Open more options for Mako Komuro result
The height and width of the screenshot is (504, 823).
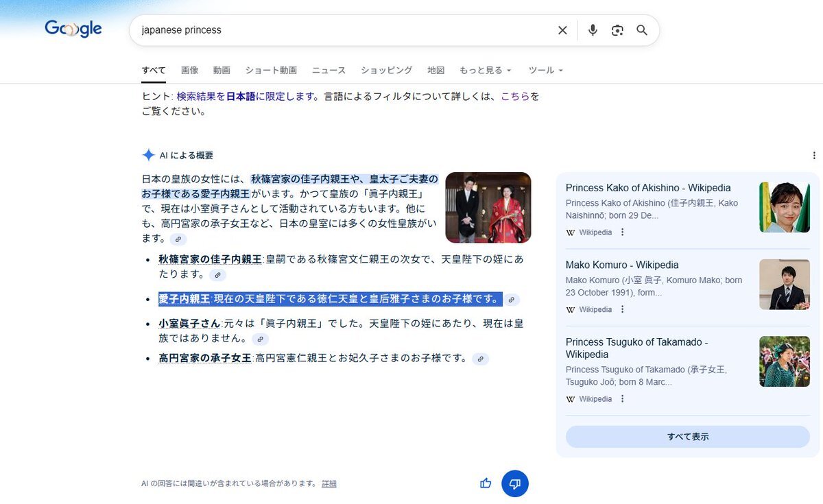coord(623,309)
